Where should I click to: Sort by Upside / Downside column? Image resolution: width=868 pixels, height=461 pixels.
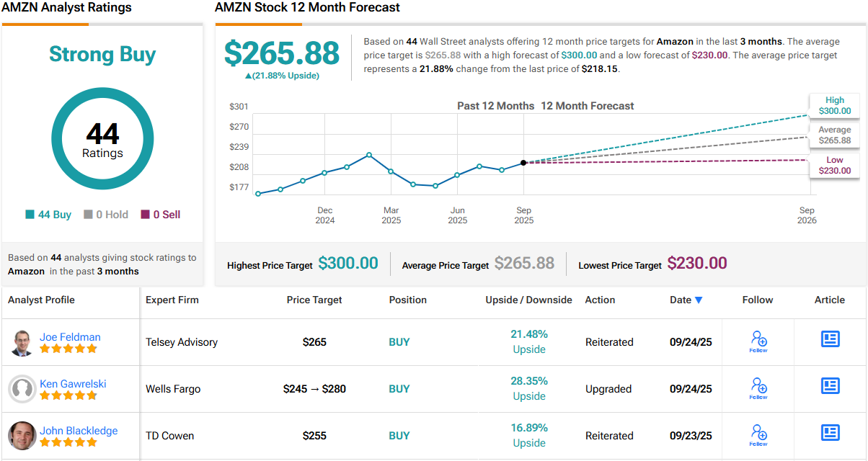529,300
